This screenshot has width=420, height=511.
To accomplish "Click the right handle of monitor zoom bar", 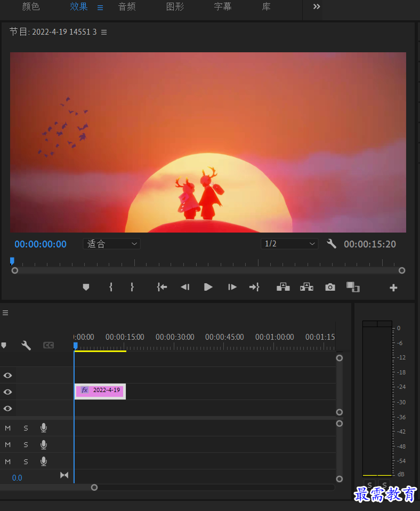I will click(x=402, y=270).
